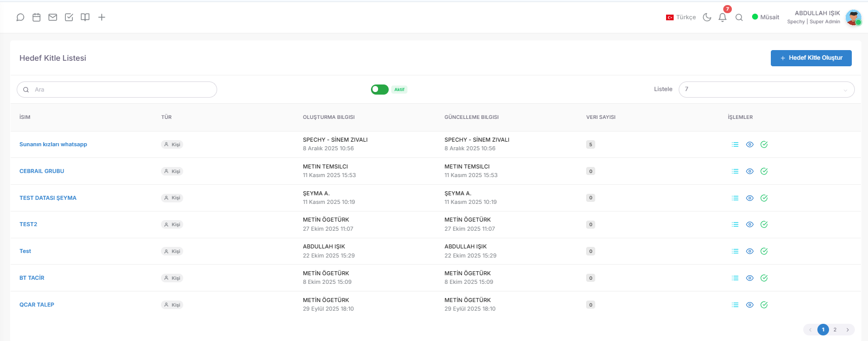Open notifications bell with 7 badge
Screen dimensions: 868x341
tap(723, 17)
